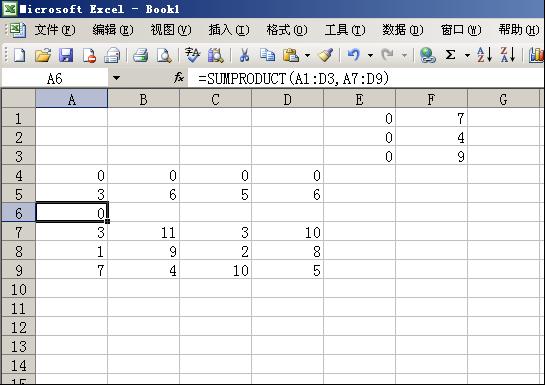Run the spelling check icon
Image resolution: width=545 pixels, height=385 pixels.
(192, 55)
